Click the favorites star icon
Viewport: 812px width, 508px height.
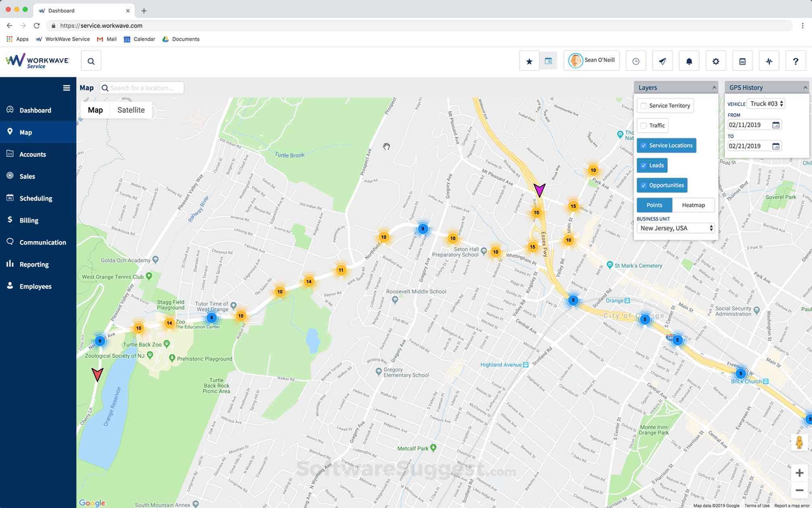click(x=529, y=60)
